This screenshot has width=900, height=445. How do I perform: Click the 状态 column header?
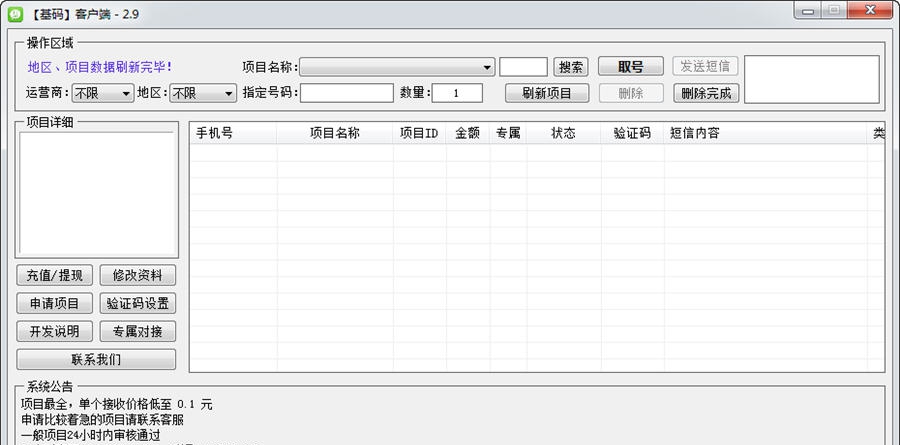564,133
